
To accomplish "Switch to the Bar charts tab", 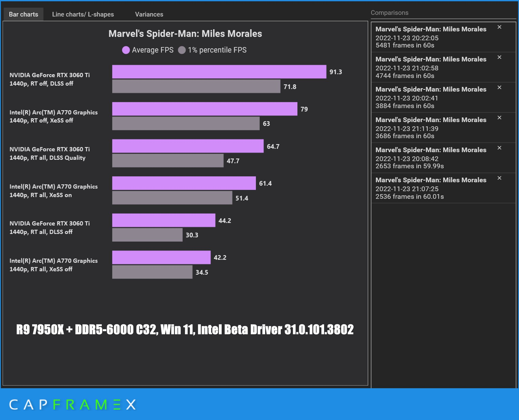I will 24,14.
